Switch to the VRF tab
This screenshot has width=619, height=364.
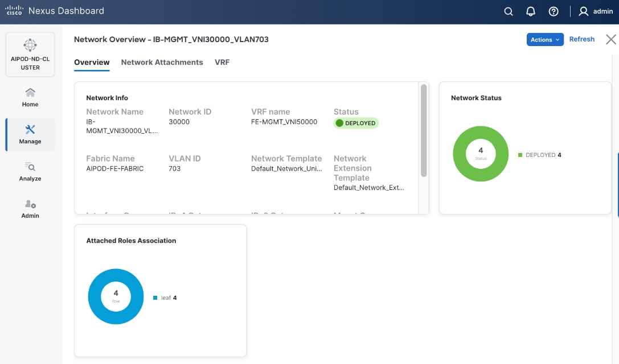click(x=222, y=63)
